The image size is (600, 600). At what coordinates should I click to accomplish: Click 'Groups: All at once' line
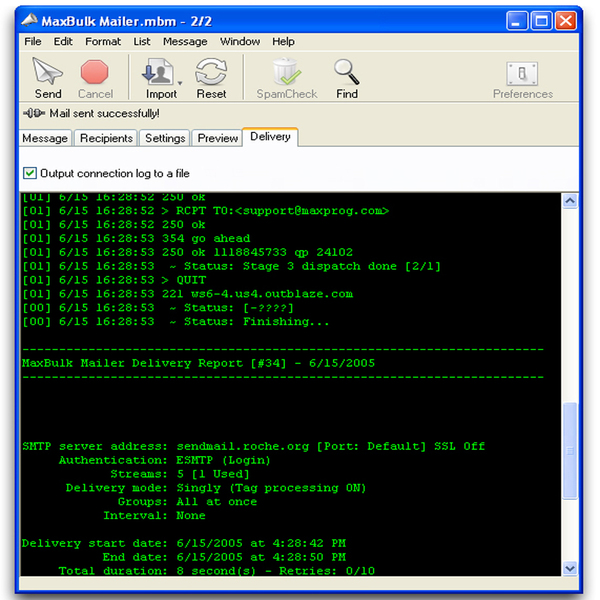(x=188, y=502)
